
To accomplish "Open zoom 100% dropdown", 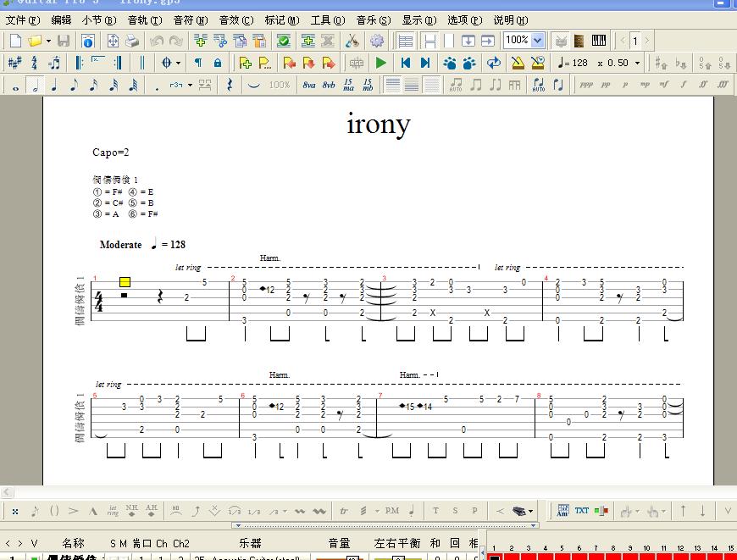I will (x=538, y=41).
